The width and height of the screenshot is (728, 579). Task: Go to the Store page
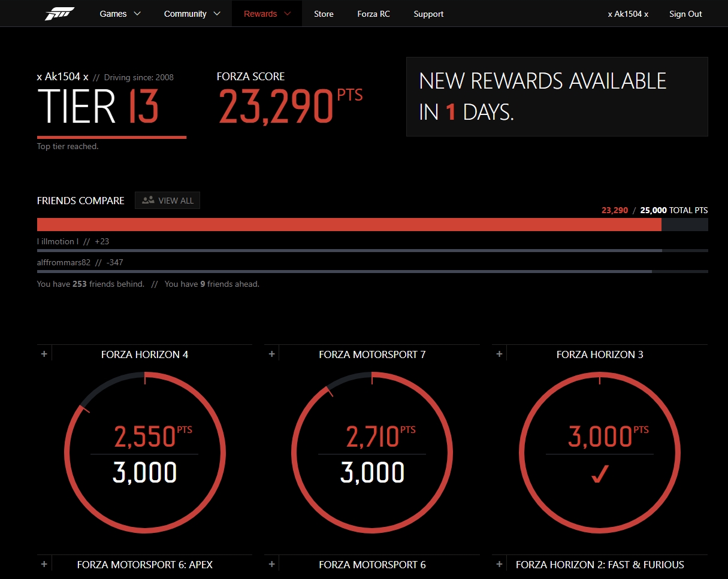point(324,14)
